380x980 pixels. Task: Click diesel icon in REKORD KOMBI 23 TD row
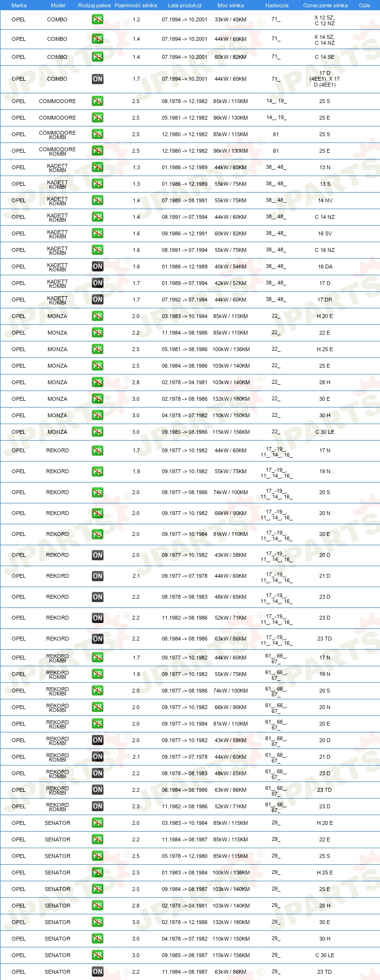(x=98, y=790)
